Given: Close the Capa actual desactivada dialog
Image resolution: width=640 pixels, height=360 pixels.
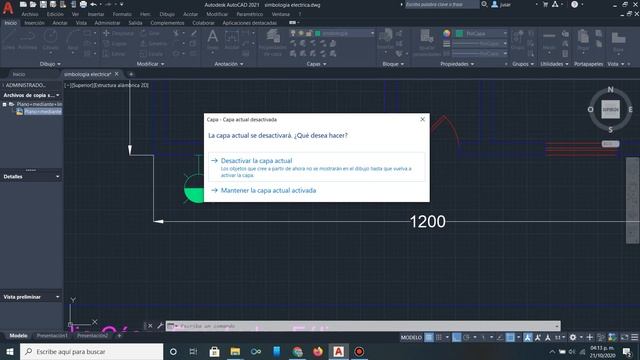Looking at the screenshot, I should 422,119.
